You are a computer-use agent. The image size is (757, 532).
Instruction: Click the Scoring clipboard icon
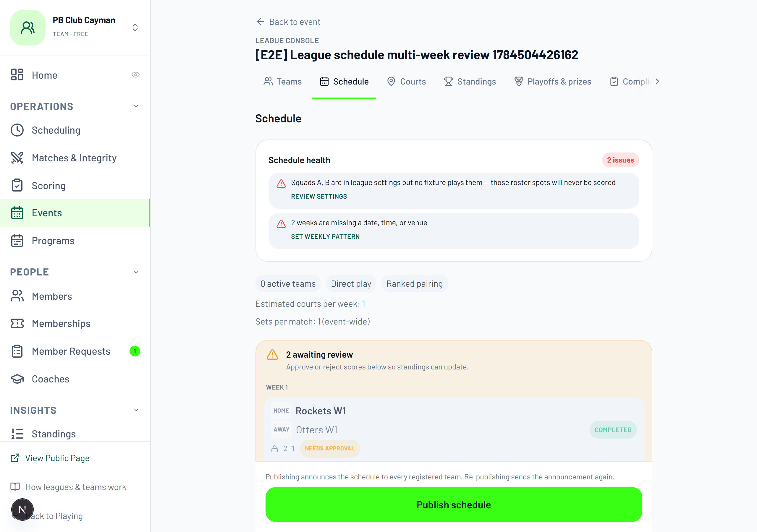tap(17, 186)
